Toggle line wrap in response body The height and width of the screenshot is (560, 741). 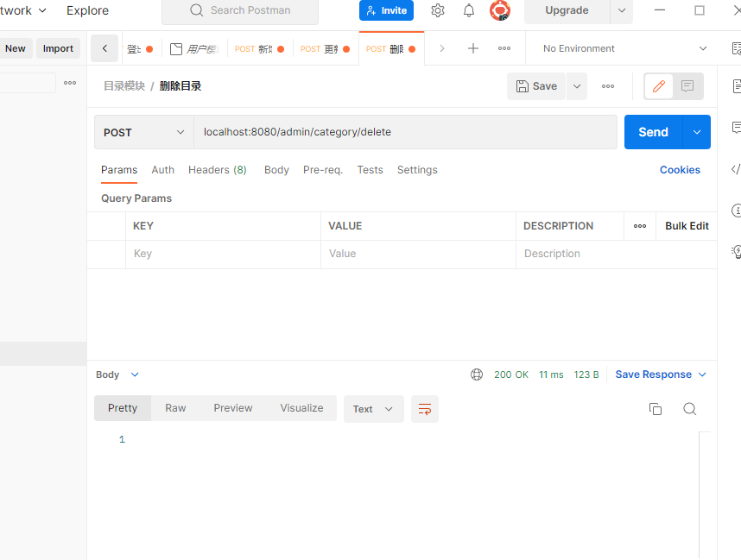click(425, 409)
